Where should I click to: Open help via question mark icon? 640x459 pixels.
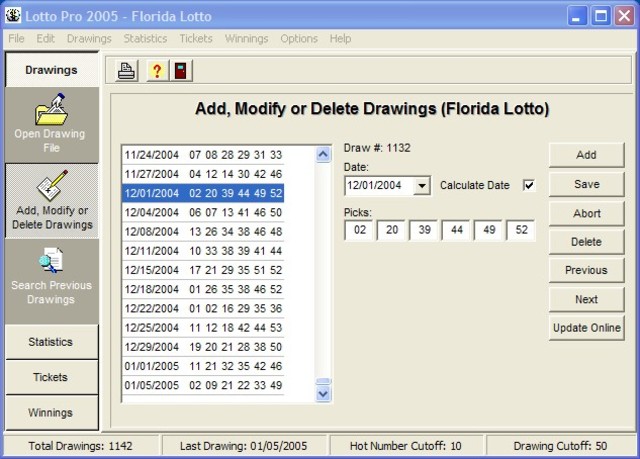pyautogui.click(x=157, y=71)
